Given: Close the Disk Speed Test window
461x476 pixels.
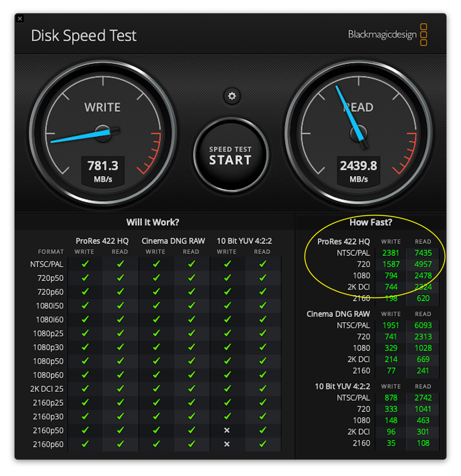Looking at the screenshot, I should point(20,19).
